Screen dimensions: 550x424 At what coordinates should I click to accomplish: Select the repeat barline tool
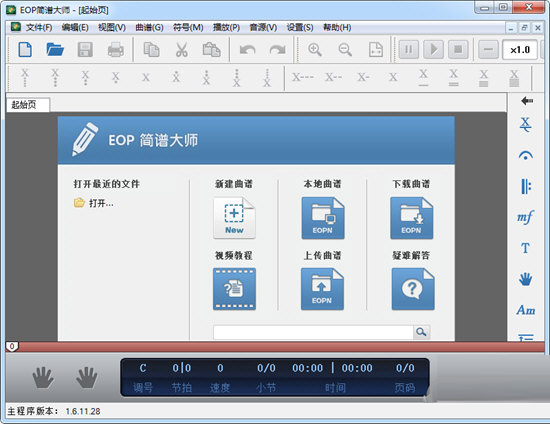[525, 186]
